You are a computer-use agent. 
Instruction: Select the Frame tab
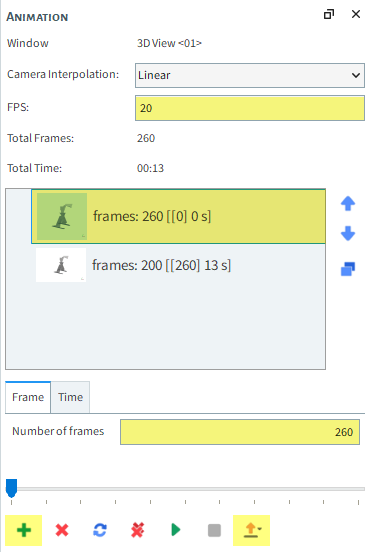28,397
